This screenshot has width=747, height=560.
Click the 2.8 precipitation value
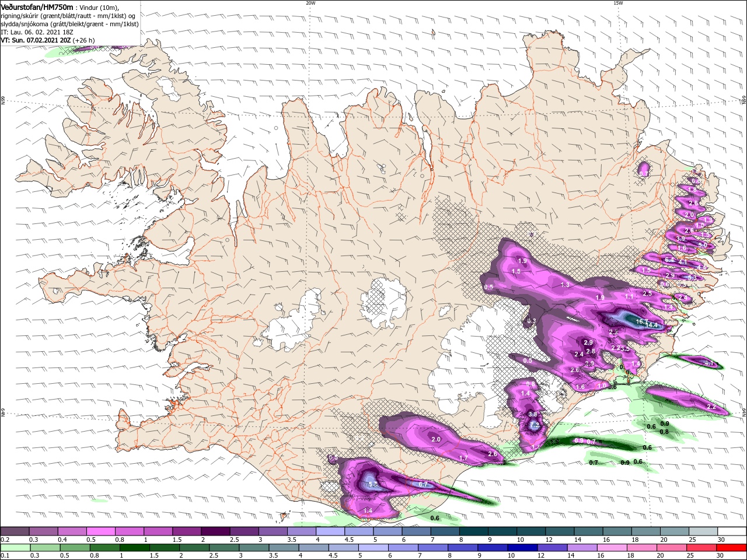pyautogui.click(x=591, y=351)
